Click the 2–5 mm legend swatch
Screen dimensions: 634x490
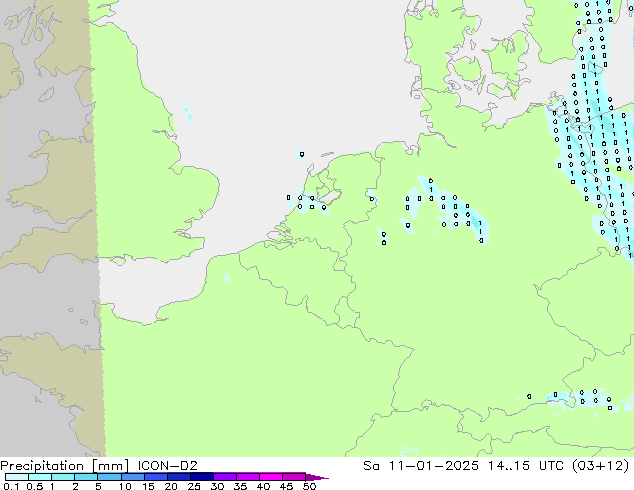tap(86, 477)
